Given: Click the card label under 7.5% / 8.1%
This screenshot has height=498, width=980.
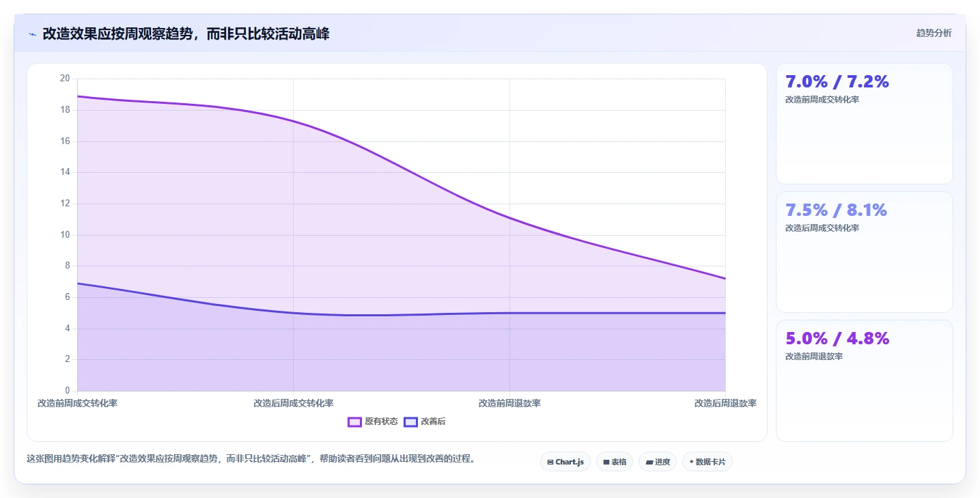Looking at the screenshot, I should click(x=822, y=228).
